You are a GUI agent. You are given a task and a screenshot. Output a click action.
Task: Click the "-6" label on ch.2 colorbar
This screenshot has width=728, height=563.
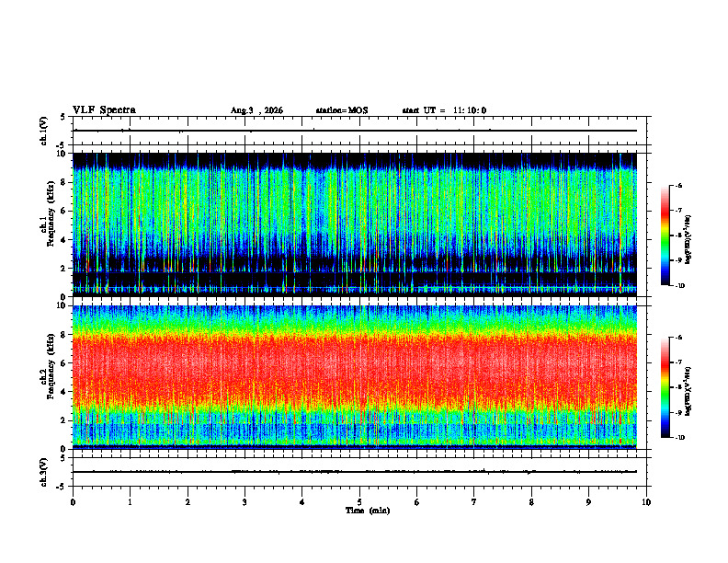[x=678, y=338]
